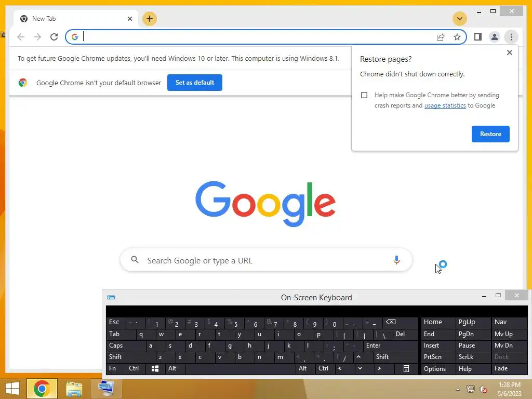Click the PgUp key on the On-Screen Keyboard
Image resolution: width=532 pixels, height=399 pixels.
[x=473, y=322]
